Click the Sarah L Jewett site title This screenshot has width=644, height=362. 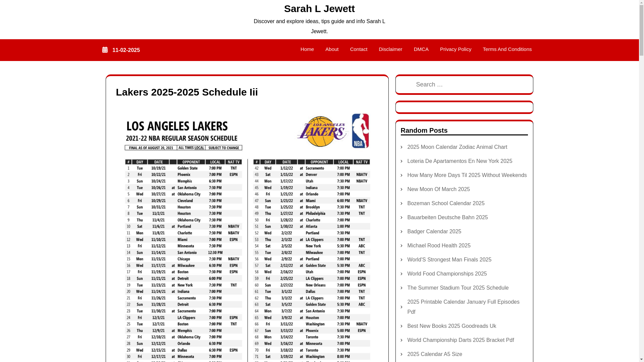pyautogui.click(x=319, y=9)
